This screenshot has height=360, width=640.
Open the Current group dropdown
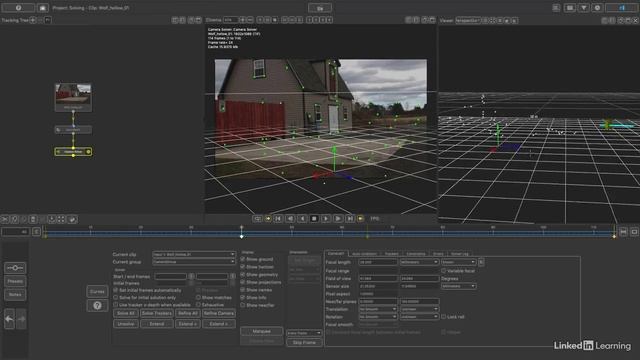tap(194, 262)
